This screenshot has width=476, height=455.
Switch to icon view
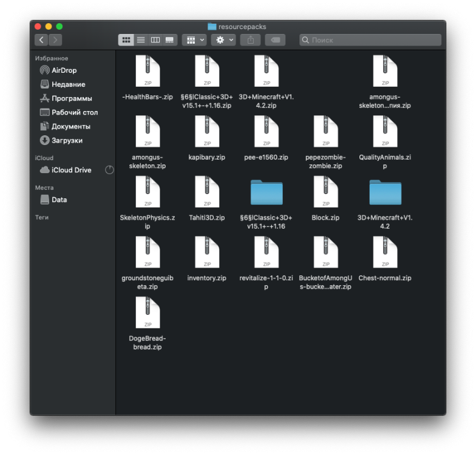[x=126, y=40]
